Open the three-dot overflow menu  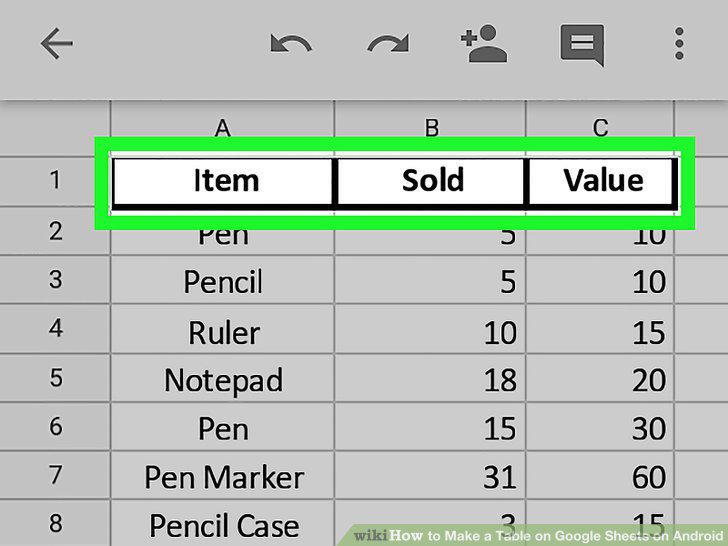pos(679,44)
